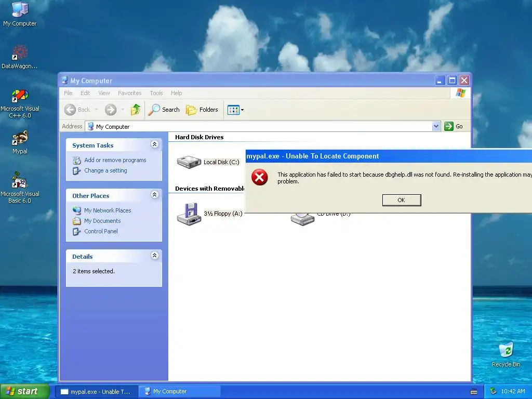
Task: Switch to My Computer taskbar button
Action: (180, 392)
